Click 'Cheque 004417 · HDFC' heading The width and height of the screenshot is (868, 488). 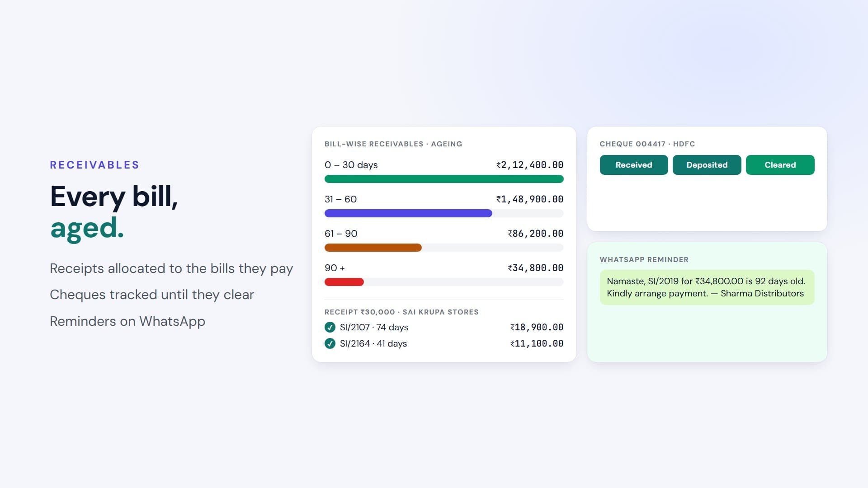[x=647, y=144]
